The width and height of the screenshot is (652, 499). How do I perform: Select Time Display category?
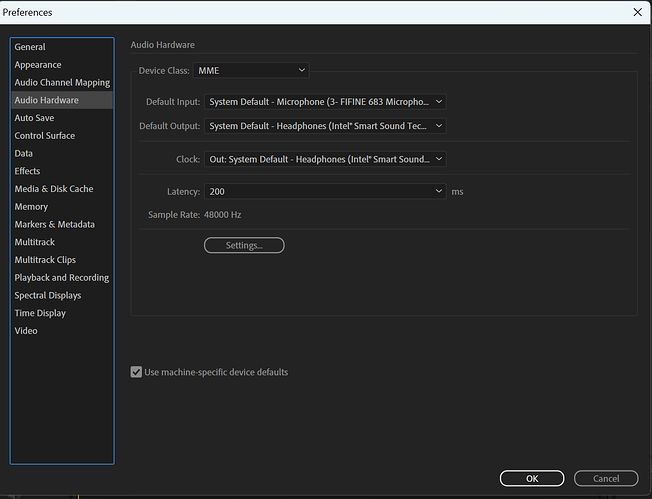[62, 313]
